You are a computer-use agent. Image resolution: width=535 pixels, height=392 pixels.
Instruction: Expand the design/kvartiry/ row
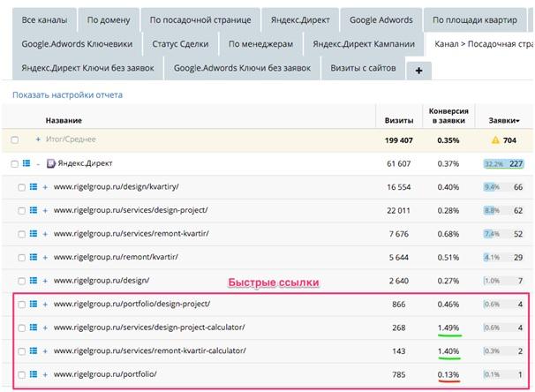pyautogui.click(x=45, y=187)
